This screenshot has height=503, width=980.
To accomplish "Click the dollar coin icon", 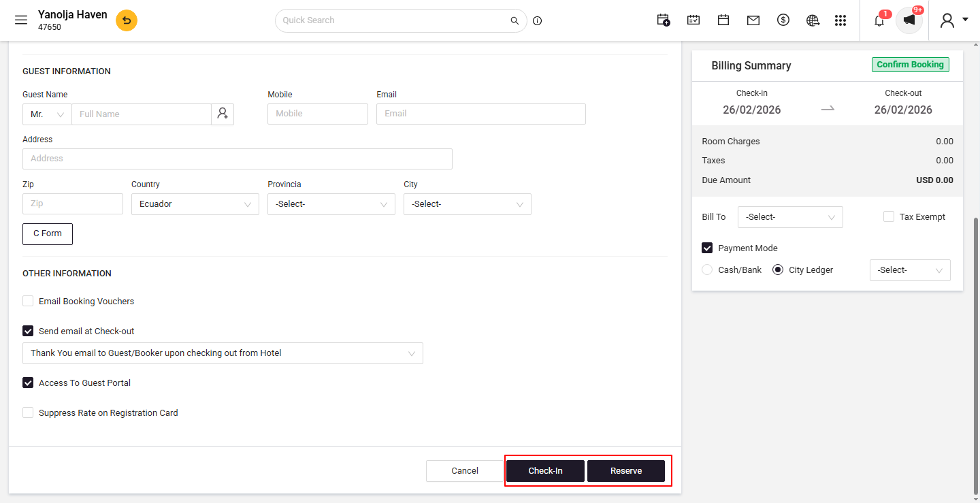I will 783,20.
